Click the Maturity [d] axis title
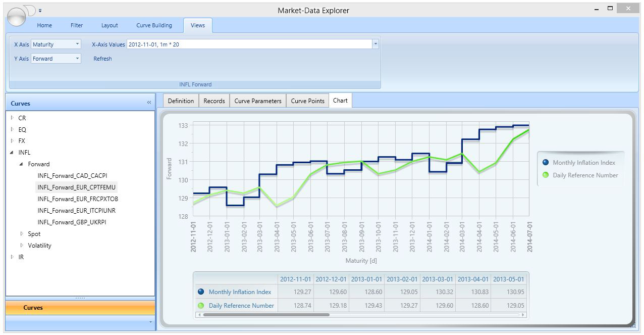 (361, 261)
